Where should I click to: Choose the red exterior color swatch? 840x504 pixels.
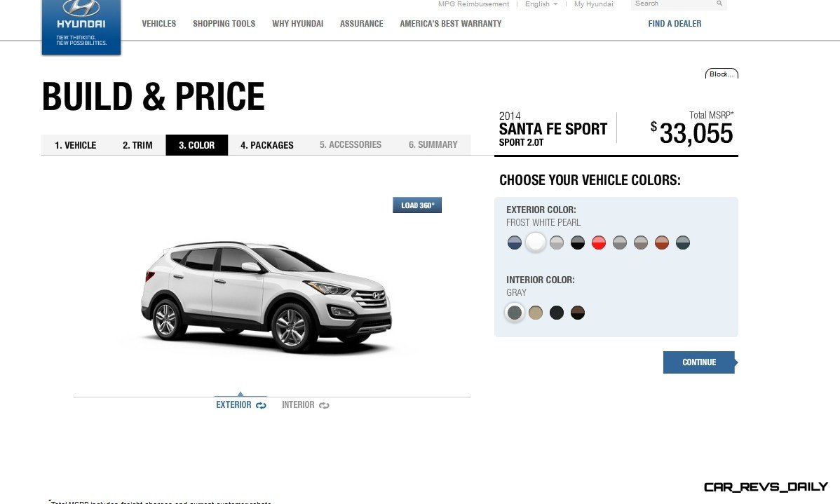(x=598, y=243)
